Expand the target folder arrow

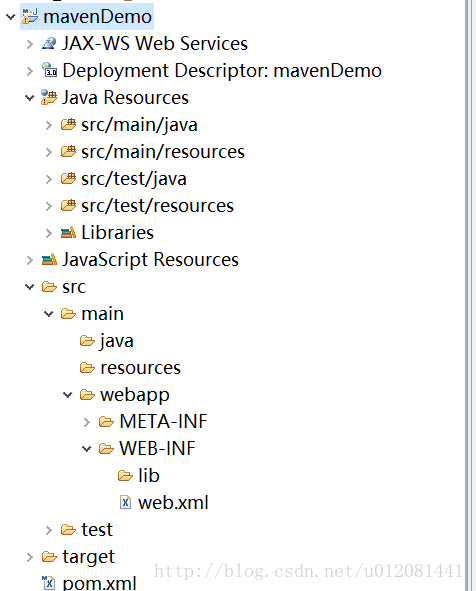click(30, 557)
